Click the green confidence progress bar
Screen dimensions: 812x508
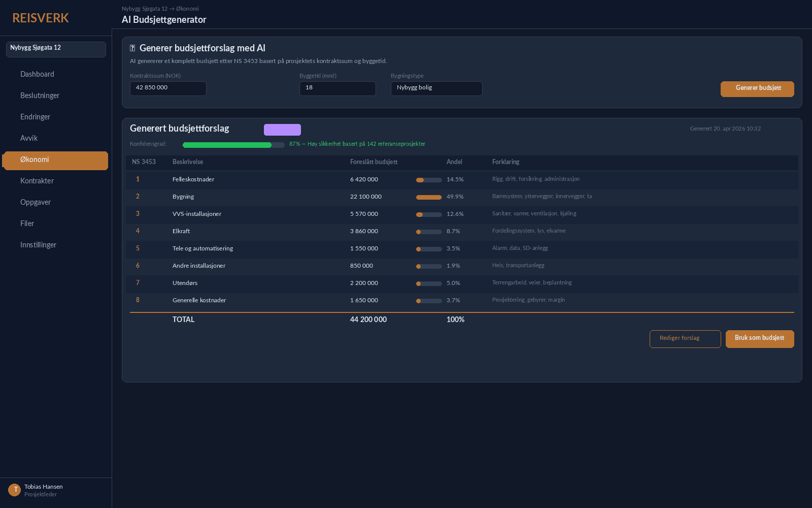point(233,145)
